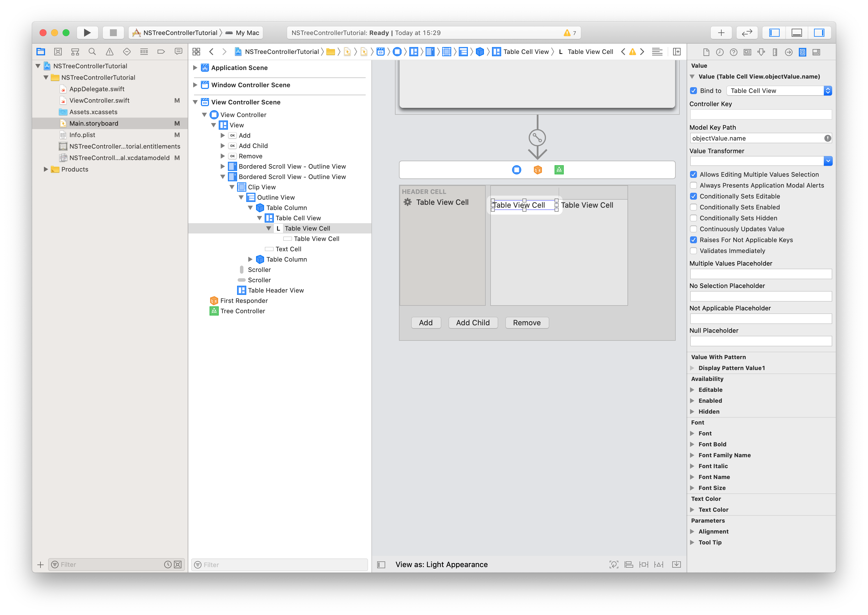Click the Remove button on canvas
868x615 pixels.
[527, 323]
